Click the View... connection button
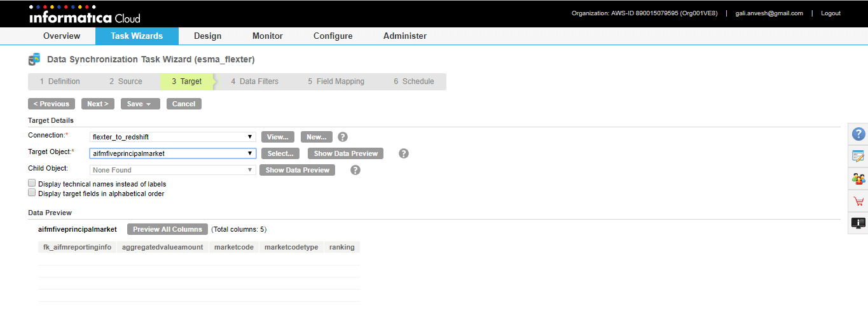868x310 pixels. [x=278, y=137]
